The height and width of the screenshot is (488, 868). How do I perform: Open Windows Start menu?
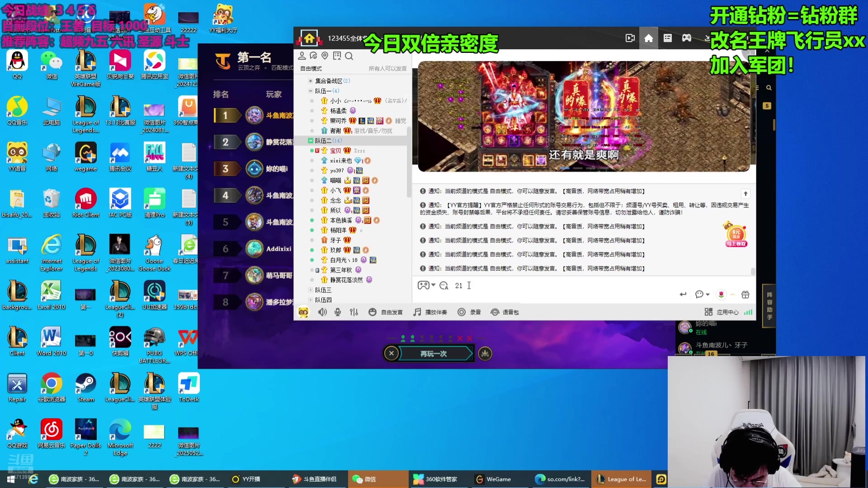(11, 479)
